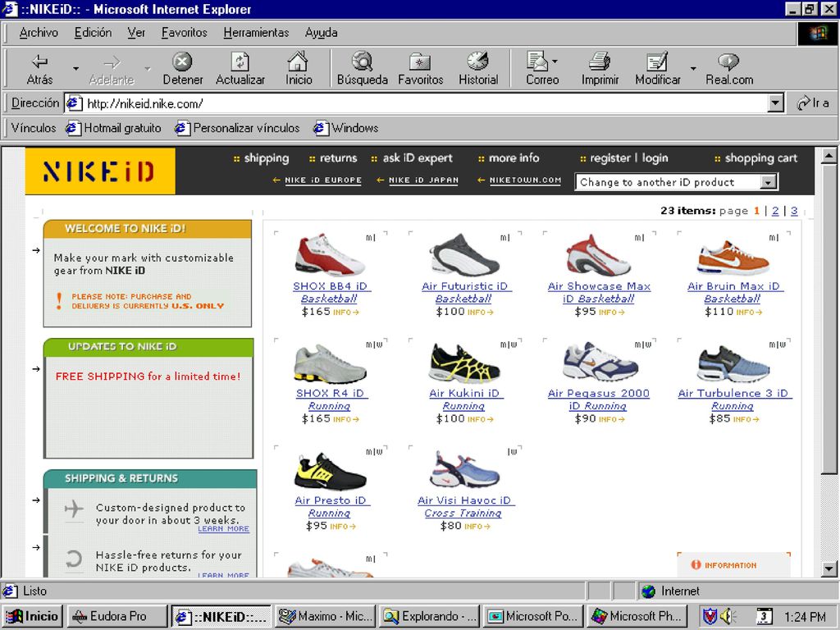
Task: Open the Favoritos toolbar icon
Action: pos(420,62)
